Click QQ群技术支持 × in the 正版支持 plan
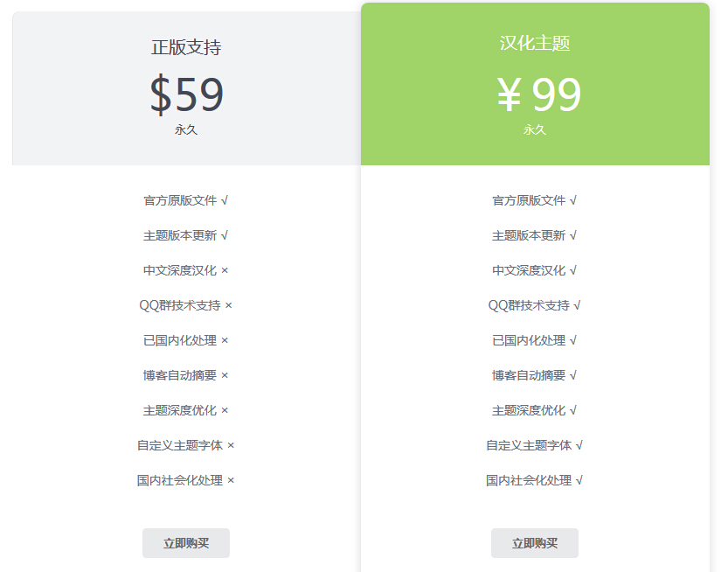This screenshot has height=572, width=728. click(186, 305)
